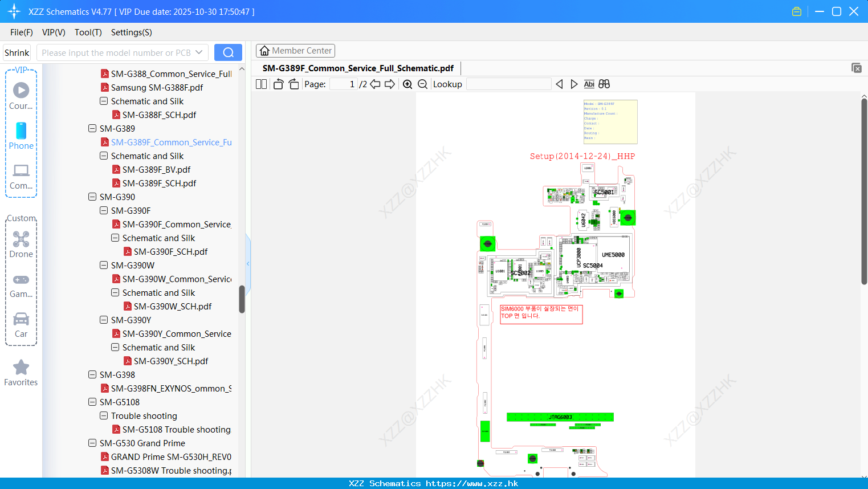Collapse the SM-G530 Grand Prime node
This screenshot has height=489, width=868.
92,443
